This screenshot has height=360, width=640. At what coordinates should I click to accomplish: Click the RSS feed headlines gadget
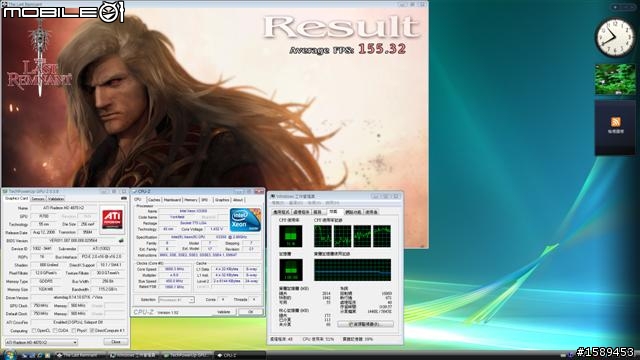point(615,128)
